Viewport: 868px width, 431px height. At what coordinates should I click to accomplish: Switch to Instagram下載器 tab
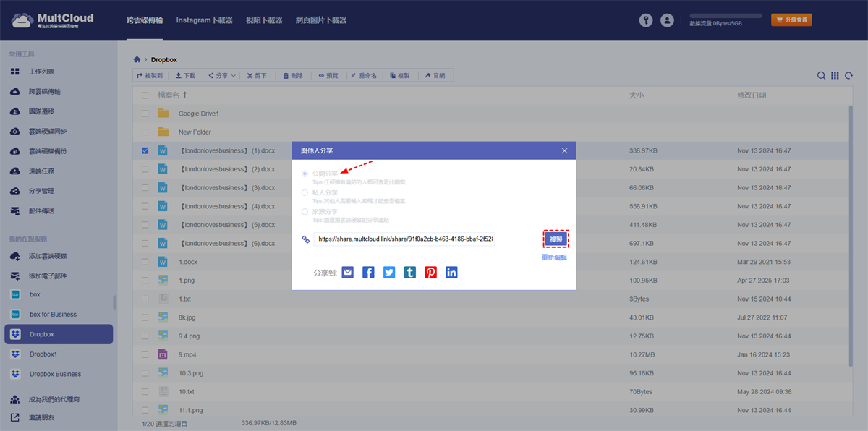204,20
